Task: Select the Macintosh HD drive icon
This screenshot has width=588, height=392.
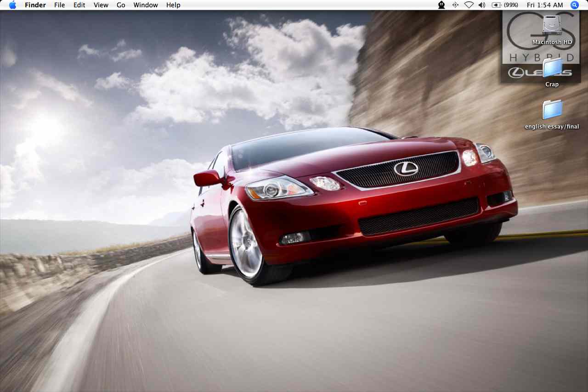Action: point(552,26)
